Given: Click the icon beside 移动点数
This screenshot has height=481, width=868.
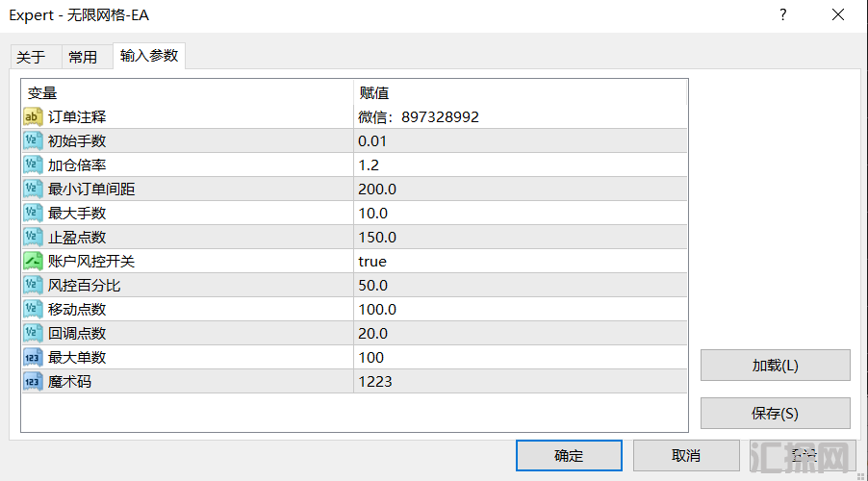Looking at the screenshot, I should (x=33, y=310).
